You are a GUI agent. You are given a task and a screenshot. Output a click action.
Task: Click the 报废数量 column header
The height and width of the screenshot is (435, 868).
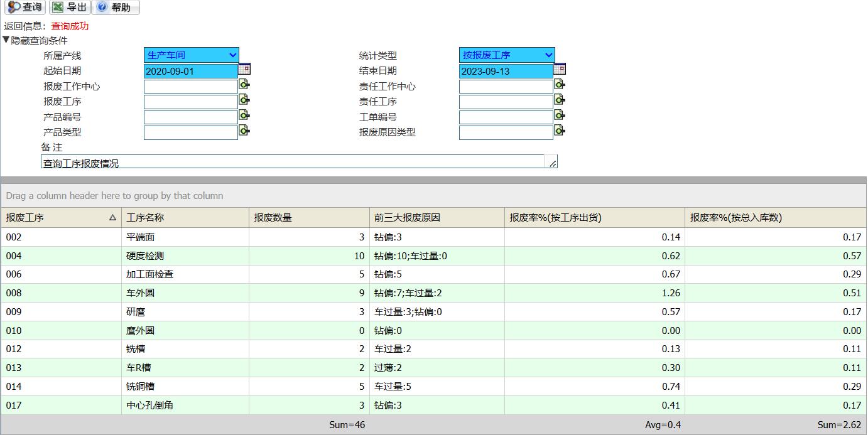tap(308, 218)
